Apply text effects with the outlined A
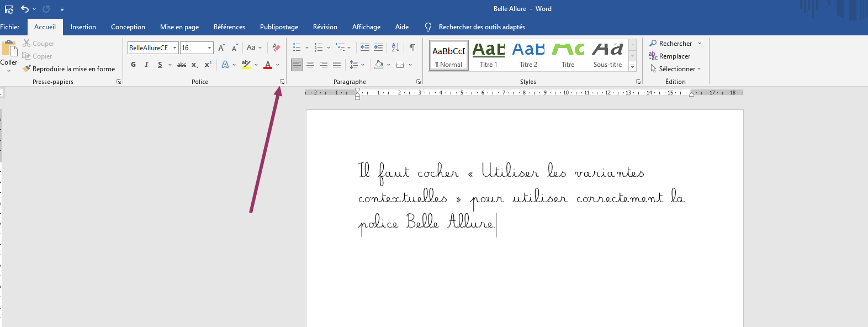Viewport: 868px width, 327px height. coord(225,65)
